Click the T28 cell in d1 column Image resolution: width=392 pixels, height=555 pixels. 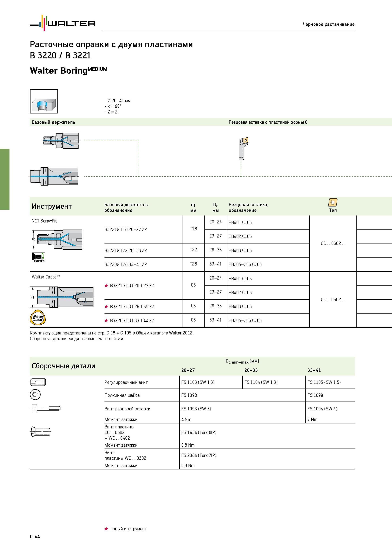point(193,264)
